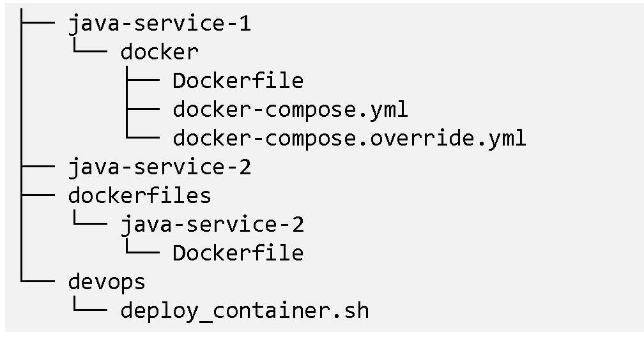The width and height of the screenshot is (644, 339).
Task: Click the docker folder under java-service-1
Action: tap(159, 52)
